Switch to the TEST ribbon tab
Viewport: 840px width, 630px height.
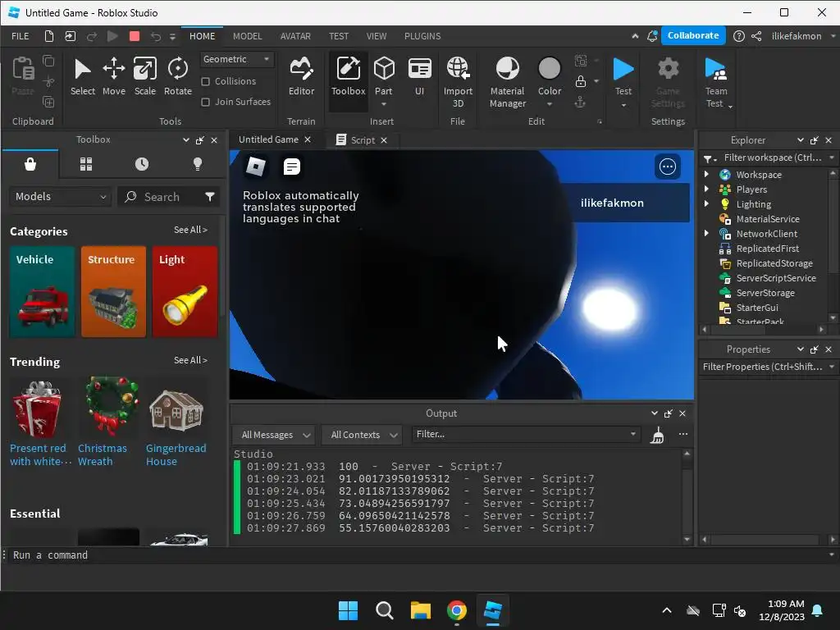click(339, 36)
